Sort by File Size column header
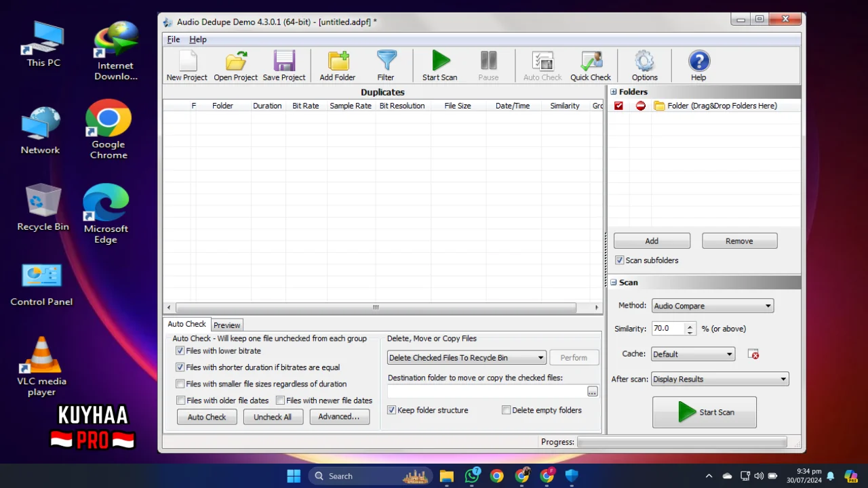Screen dimensions: 868x488 458,106
